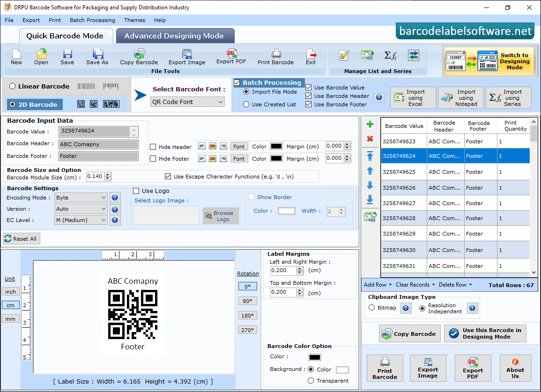Viewport: 541px width, 392px height.
Task: Click the New file icon
Action: tap(16, 54)
